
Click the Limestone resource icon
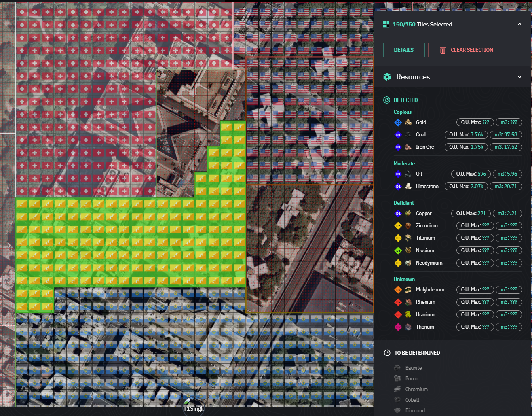click(x=408, y=186)
